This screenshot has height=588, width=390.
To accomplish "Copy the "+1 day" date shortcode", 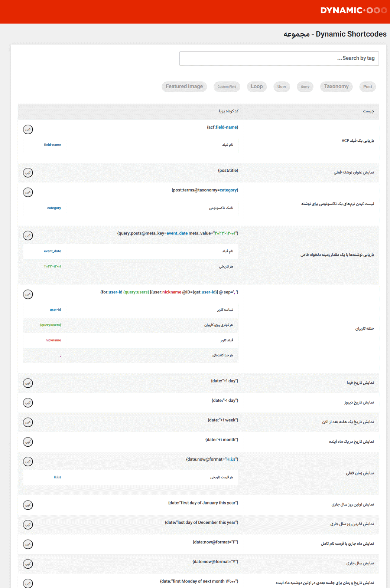I will [28, 383].
